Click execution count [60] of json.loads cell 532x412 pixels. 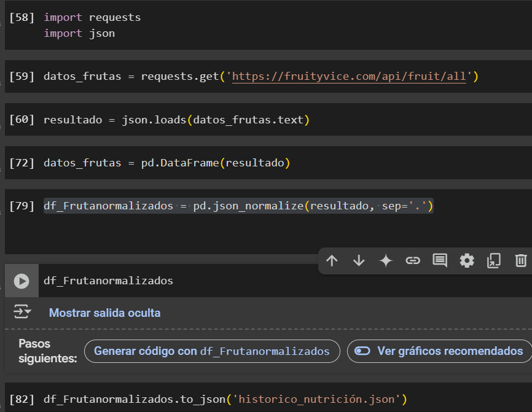(x=22, y=119)
